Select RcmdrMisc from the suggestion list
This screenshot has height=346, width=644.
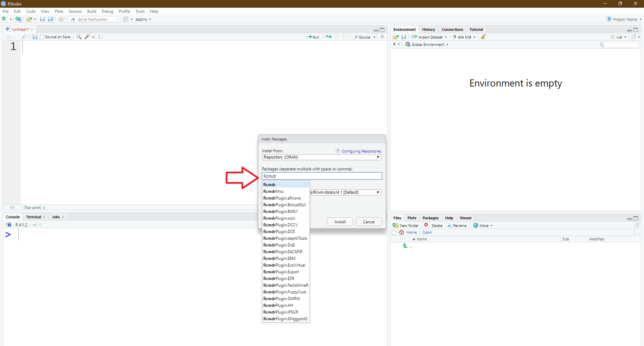[x=274, y=192]
